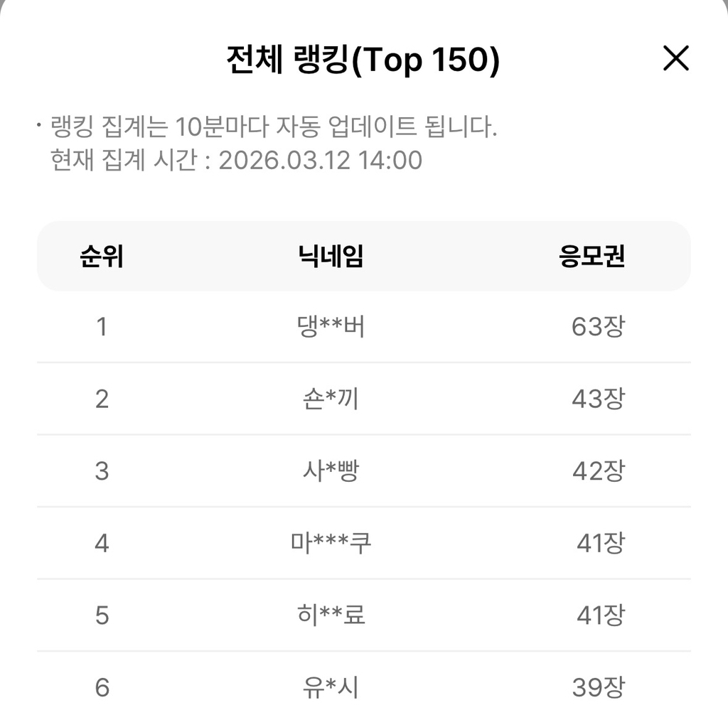Click the 현재 집계 시간 timestamp line

[x=236, y=160]
